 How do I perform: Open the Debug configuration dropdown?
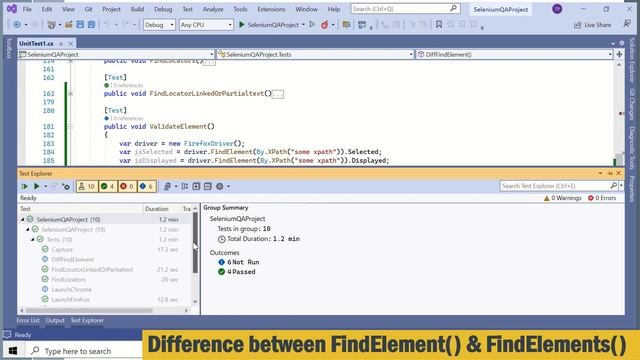[x=159, y=25]
